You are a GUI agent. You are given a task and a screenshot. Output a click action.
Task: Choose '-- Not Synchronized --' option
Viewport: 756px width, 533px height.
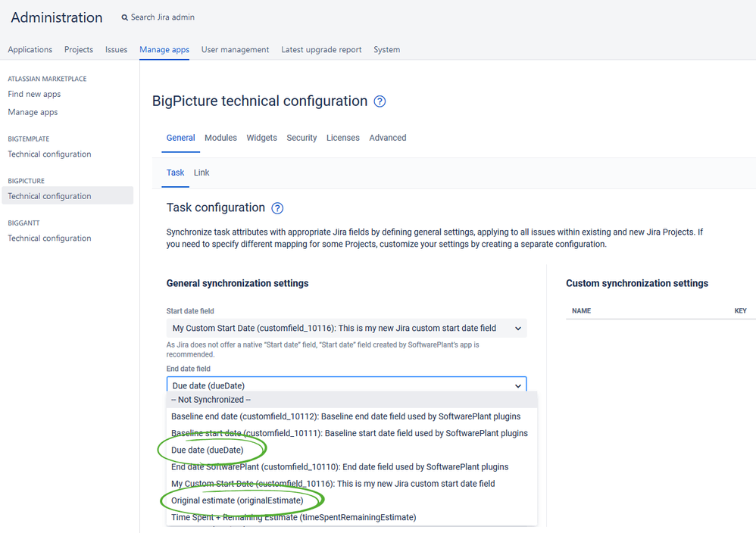351,400
